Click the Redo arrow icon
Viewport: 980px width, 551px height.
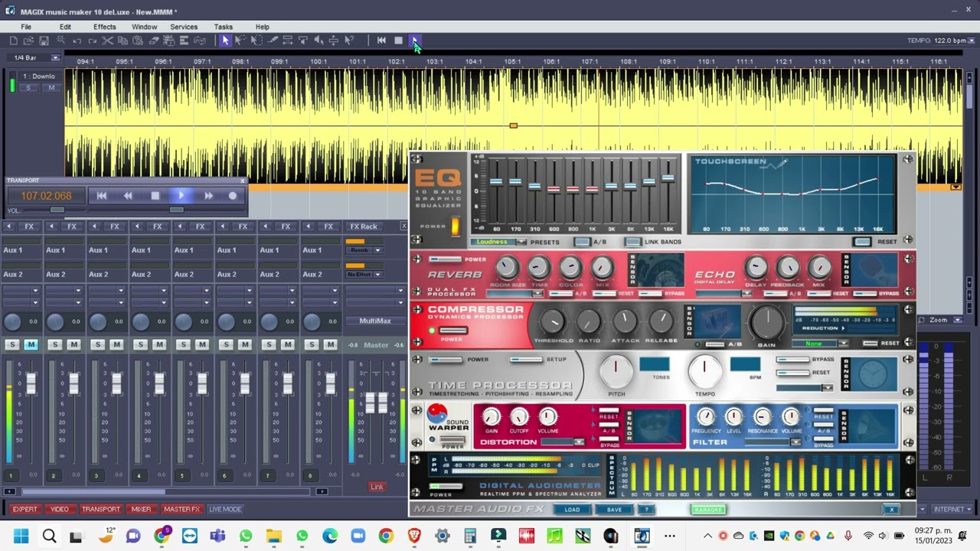coord(92,41)
